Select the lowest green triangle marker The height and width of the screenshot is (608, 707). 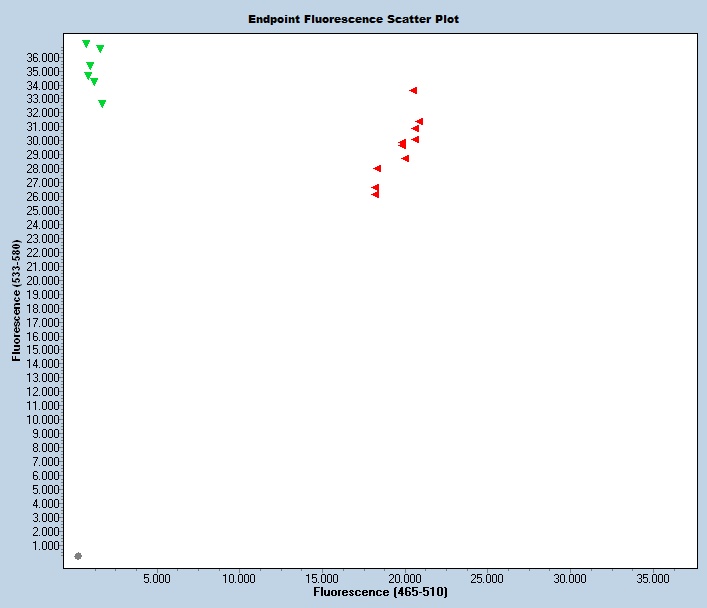point(102,104)
